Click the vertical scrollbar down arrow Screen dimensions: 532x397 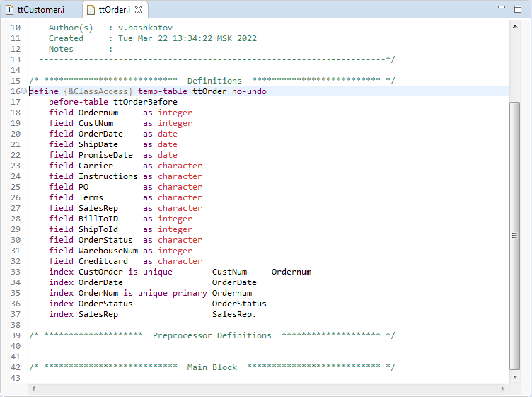click(515, 376)
